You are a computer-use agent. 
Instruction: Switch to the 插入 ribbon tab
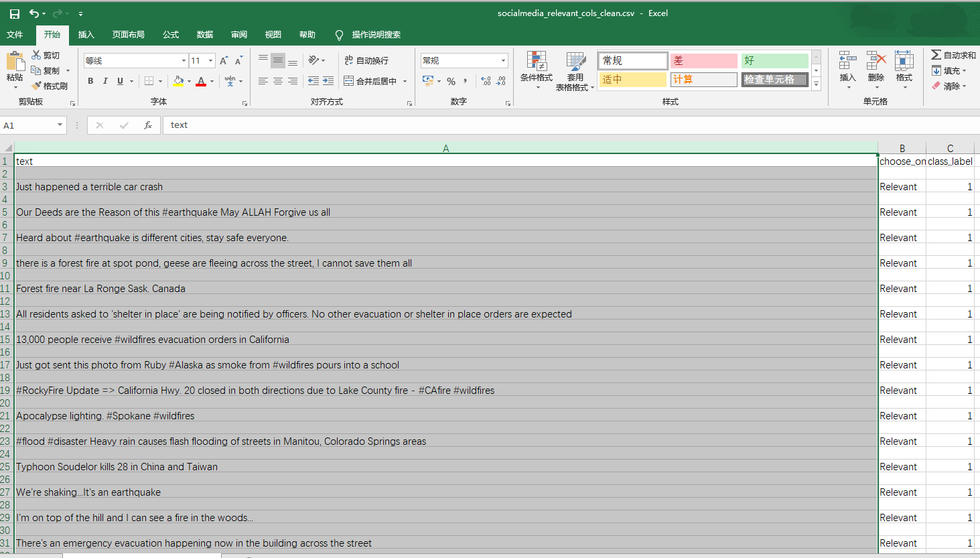click(86, 35)
